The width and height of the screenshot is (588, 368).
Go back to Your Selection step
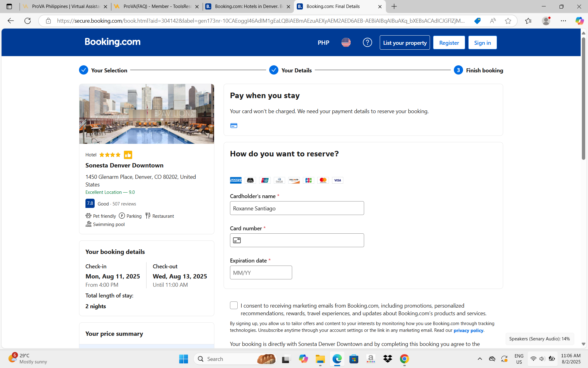pyautogui.click(x=103, y=70)
